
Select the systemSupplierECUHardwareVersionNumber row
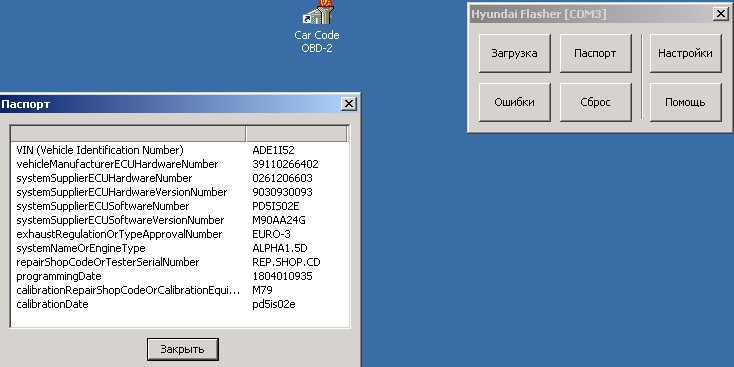180,192
